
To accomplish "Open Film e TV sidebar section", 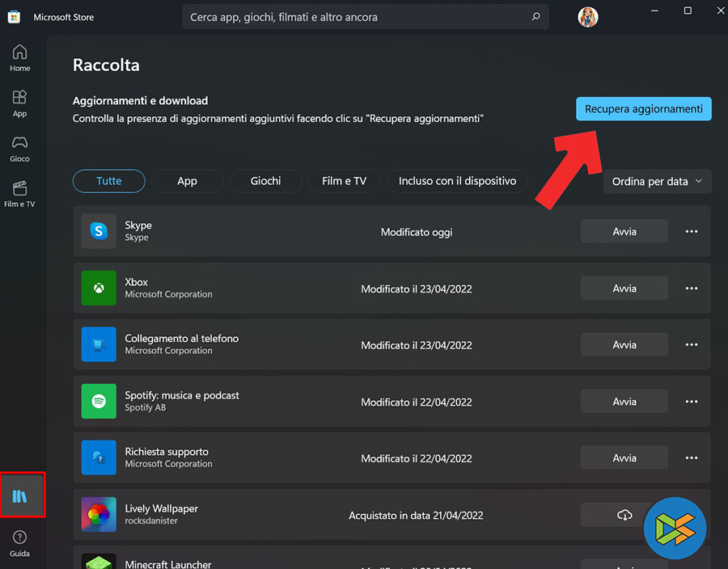I will (20, 194).
